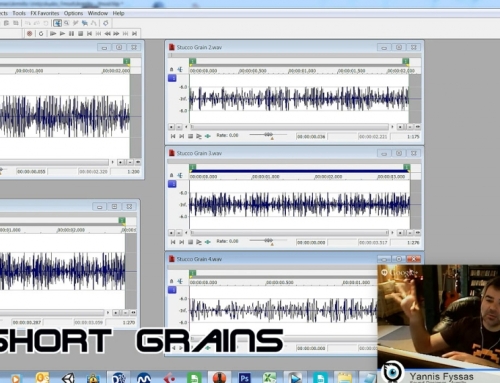Click horizontal scrollbar in Stucco Grain 3 window
The height and width of the screenshot is (383, 500).
click(289, 233)
